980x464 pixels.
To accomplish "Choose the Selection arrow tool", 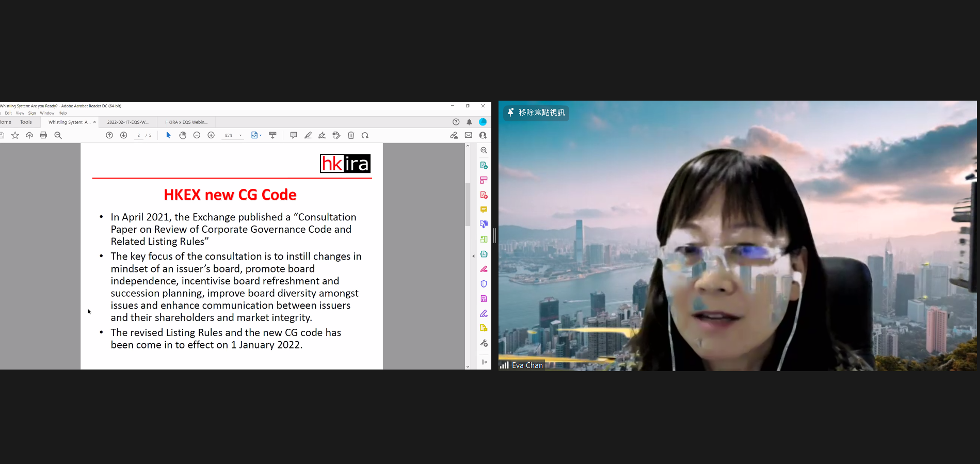I will [168, 135].
